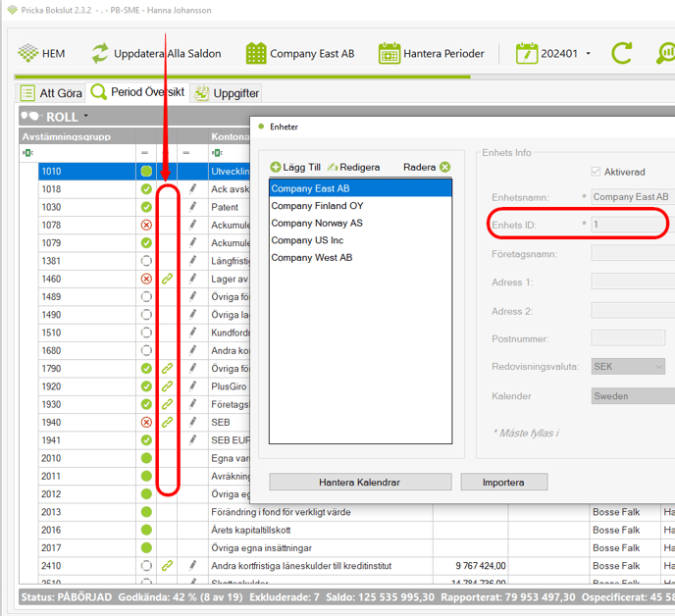Click the link icon on row 1930
The width and height of the screenshot is (675, 616).
tap(167, 405)
